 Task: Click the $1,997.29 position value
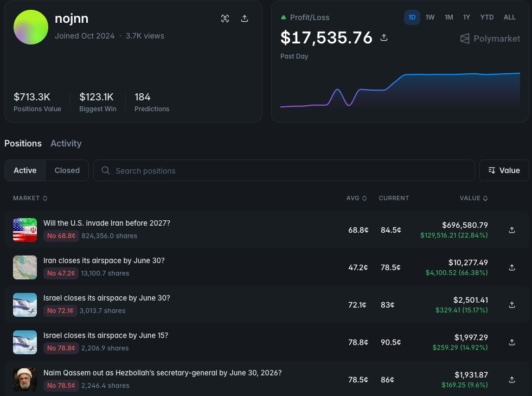pyautogui.click(x=471, y=337)
